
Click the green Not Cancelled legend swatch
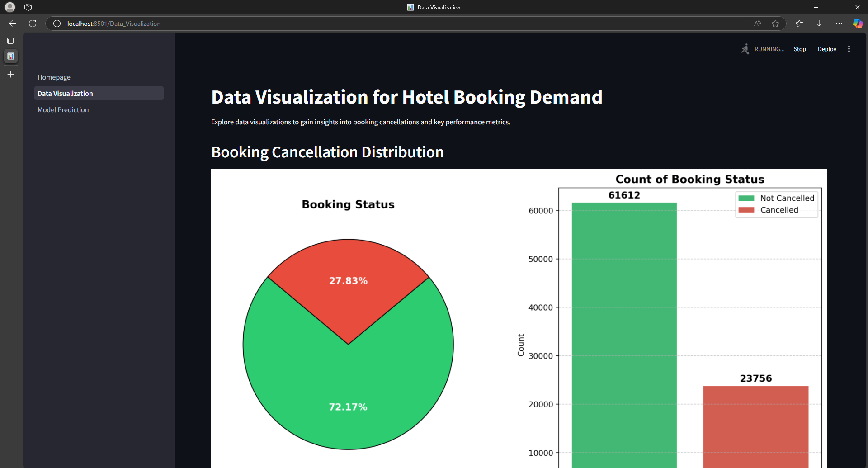pos(746,198)
